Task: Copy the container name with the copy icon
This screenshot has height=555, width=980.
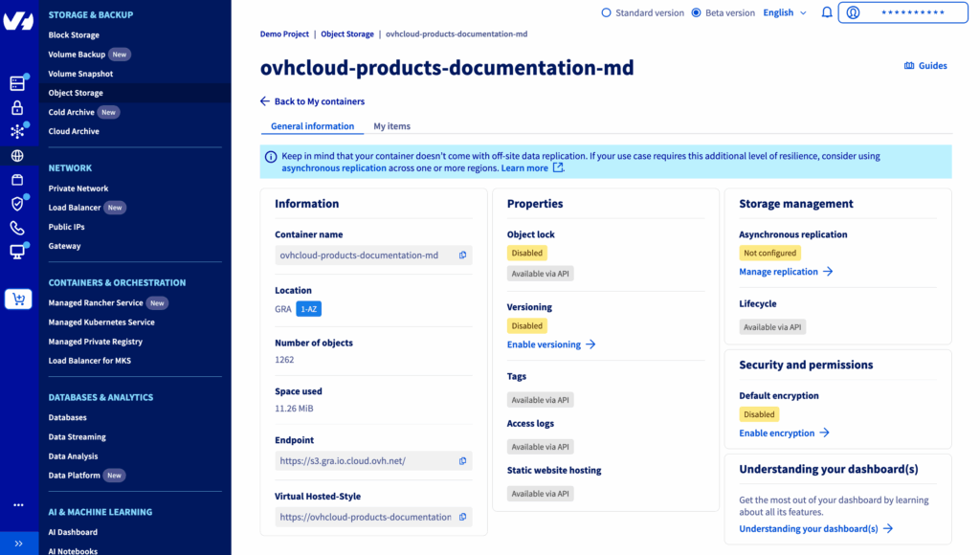Action: 462,255
